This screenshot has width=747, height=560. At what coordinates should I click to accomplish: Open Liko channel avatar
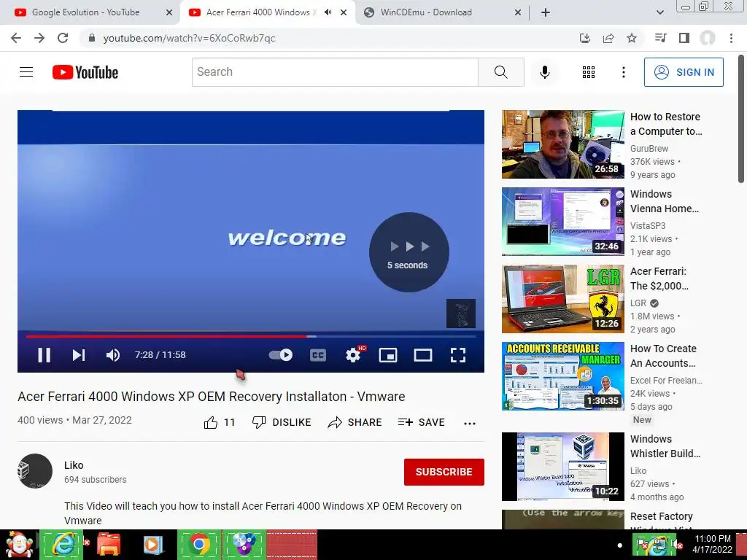tap(35, 471)
